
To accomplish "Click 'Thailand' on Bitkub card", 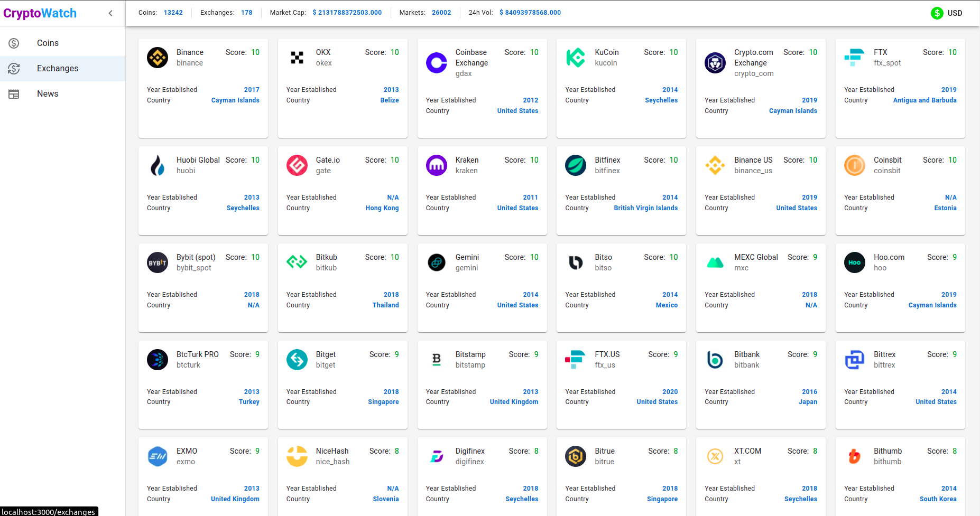I will coord(385,305).
